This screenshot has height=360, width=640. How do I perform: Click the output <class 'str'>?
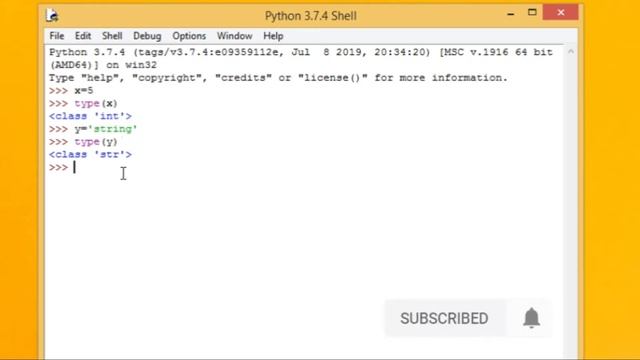[x=90, y=155]
